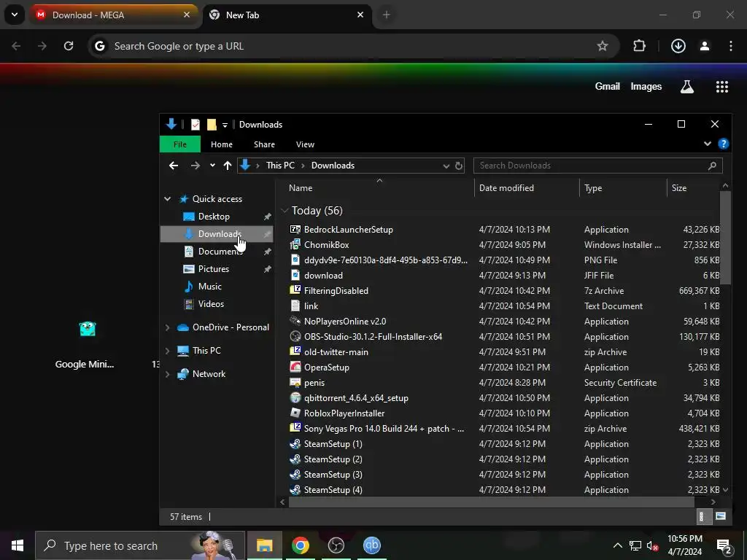The width and height of the screenshot is (747, 560).
Task: Collapse Quick access tree node
Action: tap(167, 199)
